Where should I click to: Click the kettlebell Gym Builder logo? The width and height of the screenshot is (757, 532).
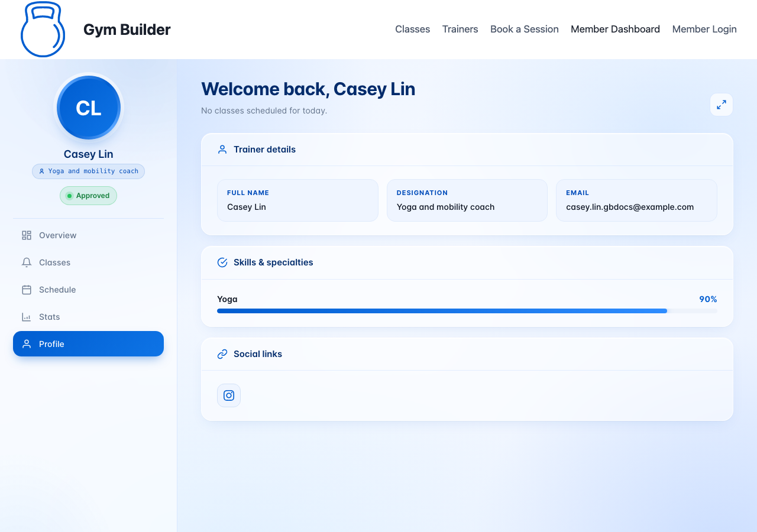click(43, 30)
